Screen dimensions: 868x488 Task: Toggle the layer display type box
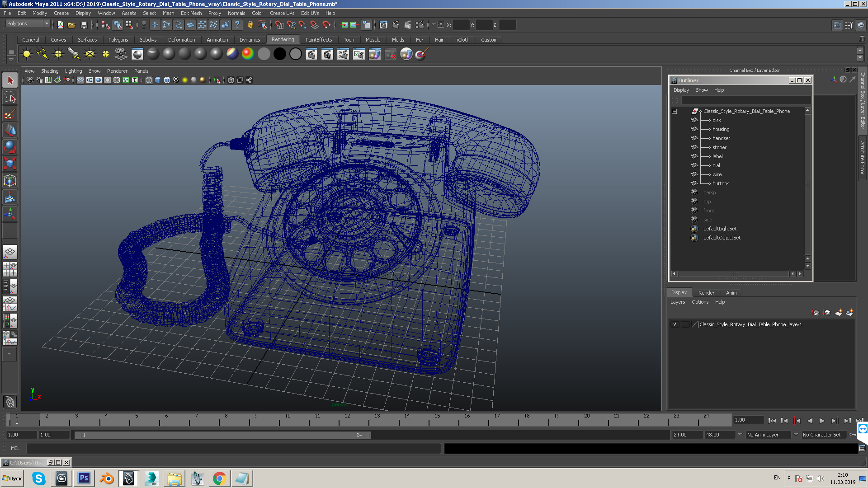click(x=685, y=324)
